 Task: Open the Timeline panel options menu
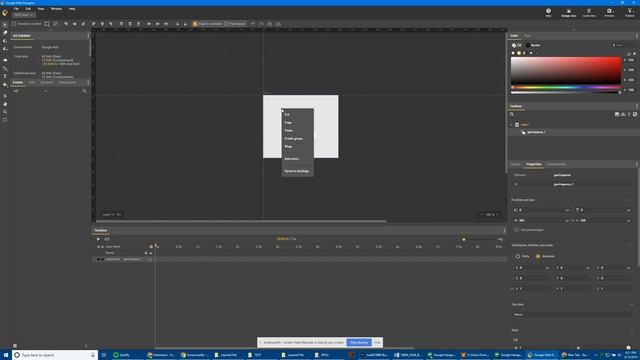505,231
